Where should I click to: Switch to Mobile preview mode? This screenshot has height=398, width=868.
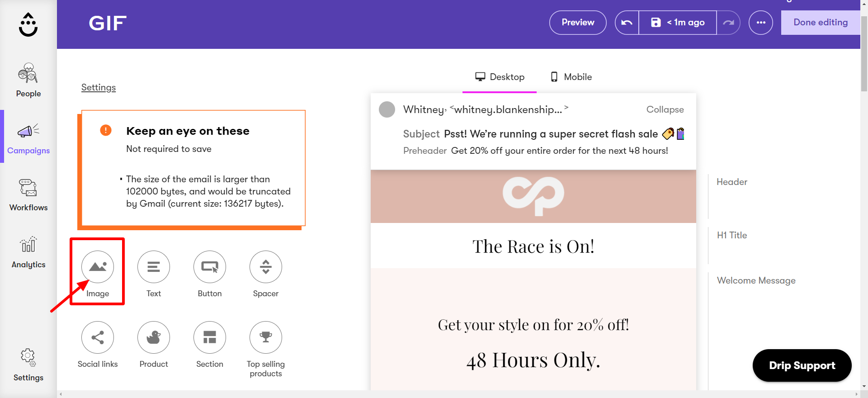pos(570,76)
